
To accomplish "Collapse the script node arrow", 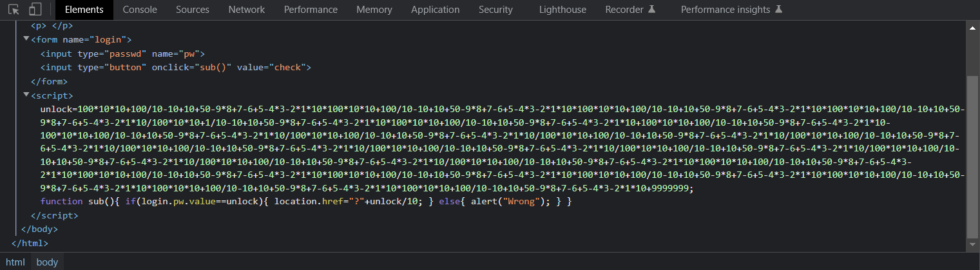I will click(x=26, y=95).
